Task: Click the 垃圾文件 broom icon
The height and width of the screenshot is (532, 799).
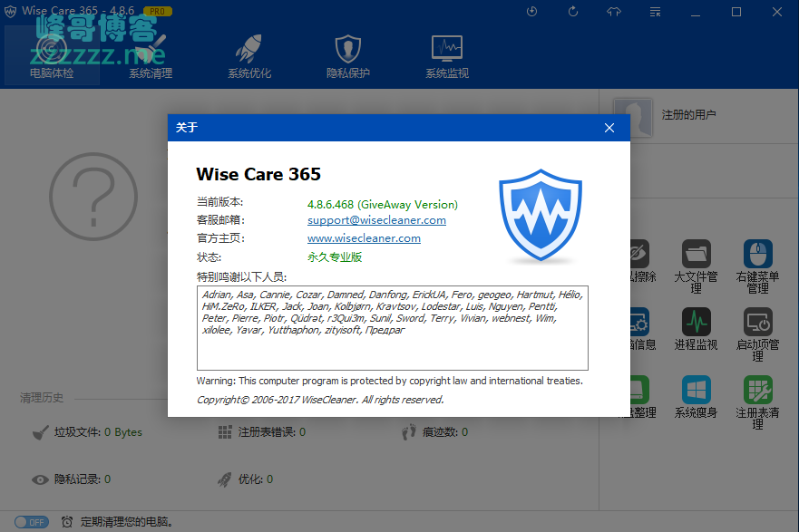Action: (41, 432)
